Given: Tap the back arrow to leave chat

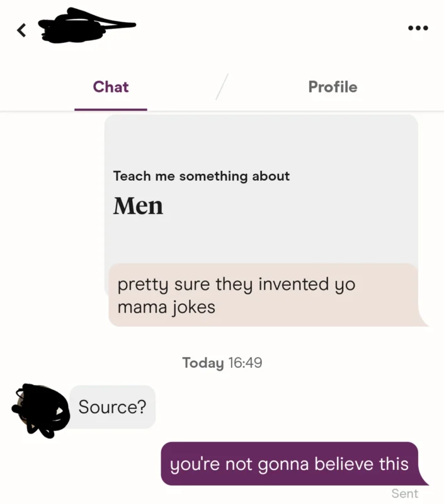Looking at the screenshot, I should click(21, 30).
